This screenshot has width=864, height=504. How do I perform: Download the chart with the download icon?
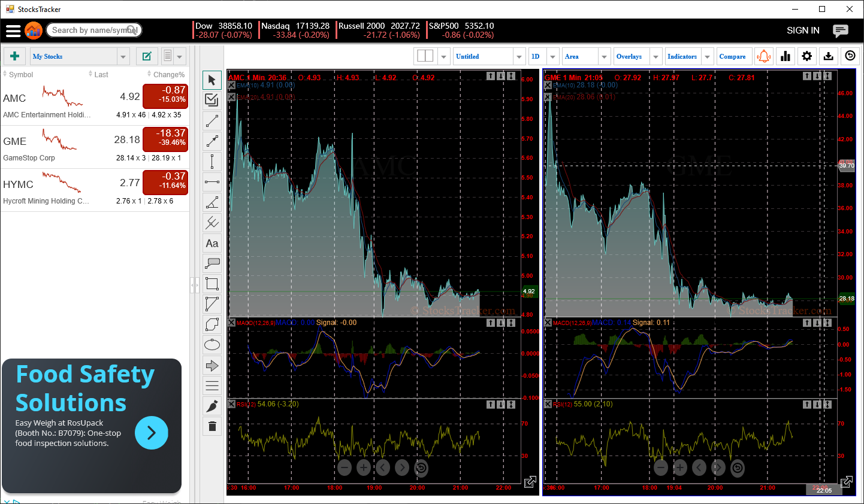(x=829, y=56)
